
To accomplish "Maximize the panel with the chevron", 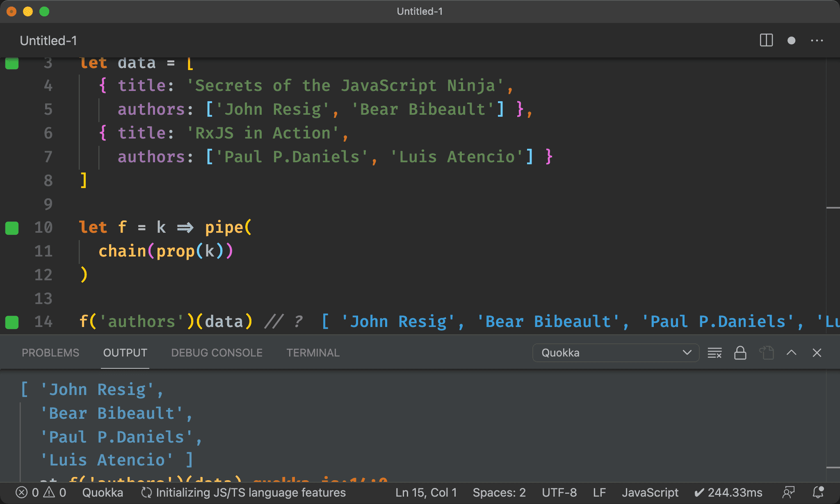I will coord(792,353).
